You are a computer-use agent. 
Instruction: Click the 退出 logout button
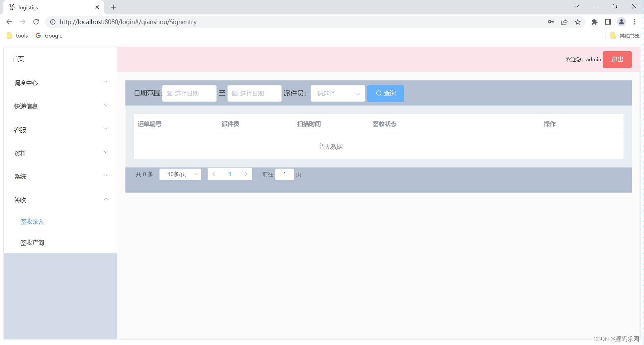point(617,60)
